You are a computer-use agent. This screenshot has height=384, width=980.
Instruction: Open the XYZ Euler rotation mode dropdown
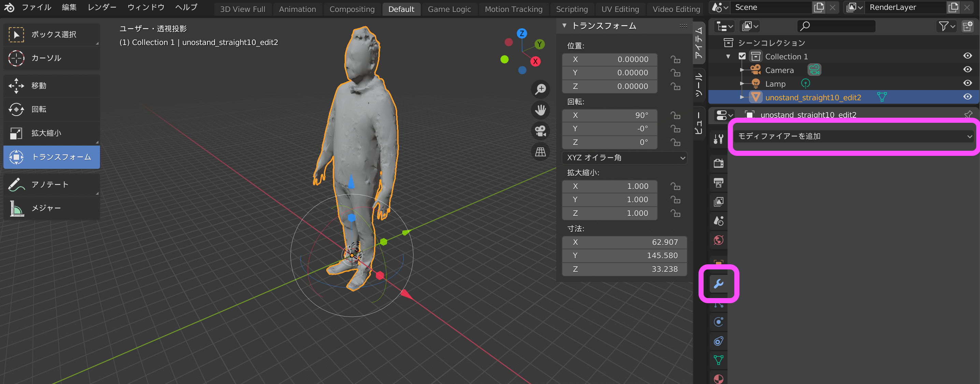pos(624,158)
